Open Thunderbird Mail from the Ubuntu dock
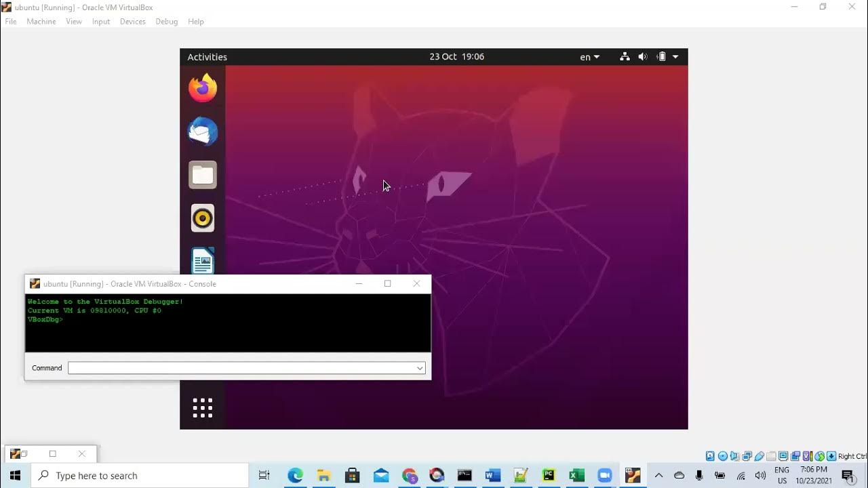The height and width of the screenshot is (488, 868). (203, 131)
